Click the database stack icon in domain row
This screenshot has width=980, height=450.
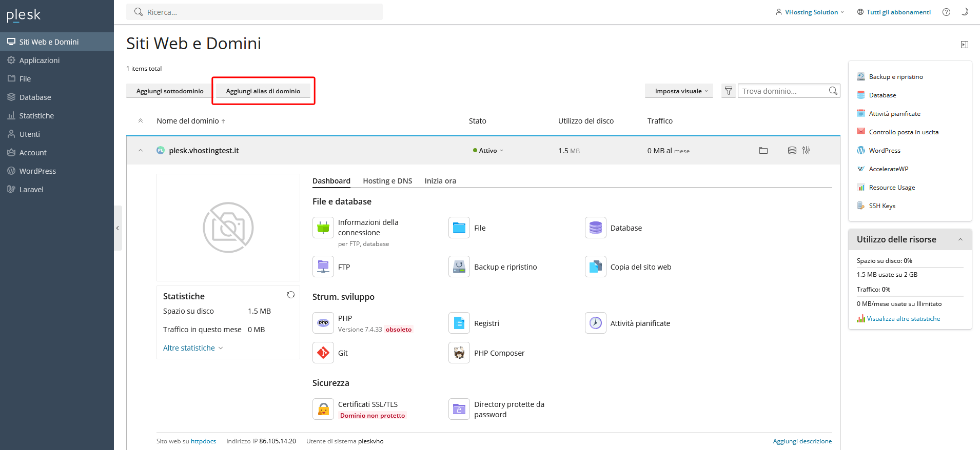tap(792, 151)
